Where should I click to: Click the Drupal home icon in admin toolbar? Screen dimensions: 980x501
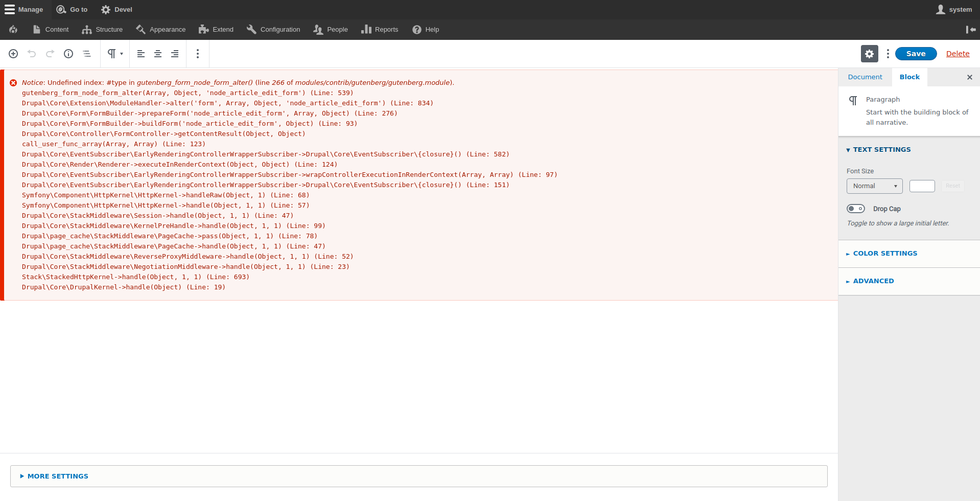pos(13,29)
